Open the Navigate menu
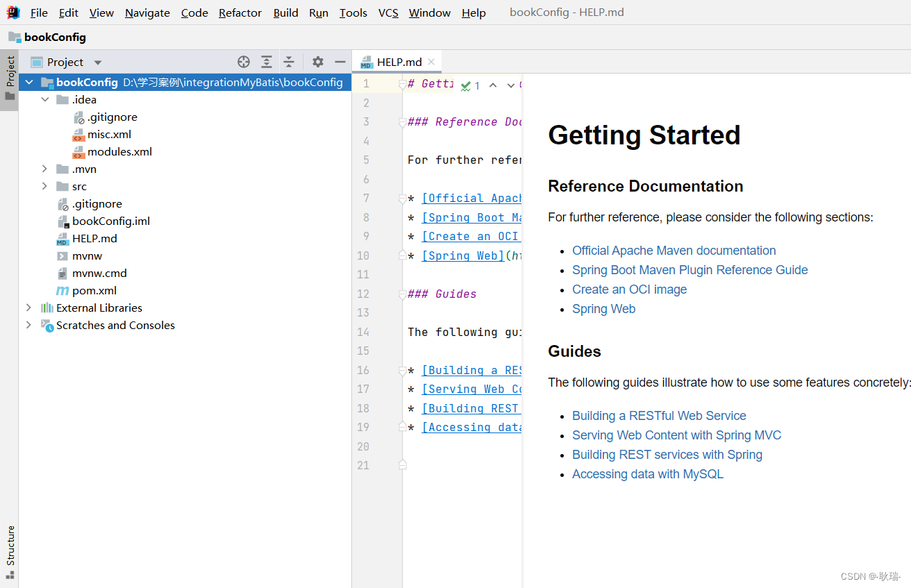 [147, 13]
